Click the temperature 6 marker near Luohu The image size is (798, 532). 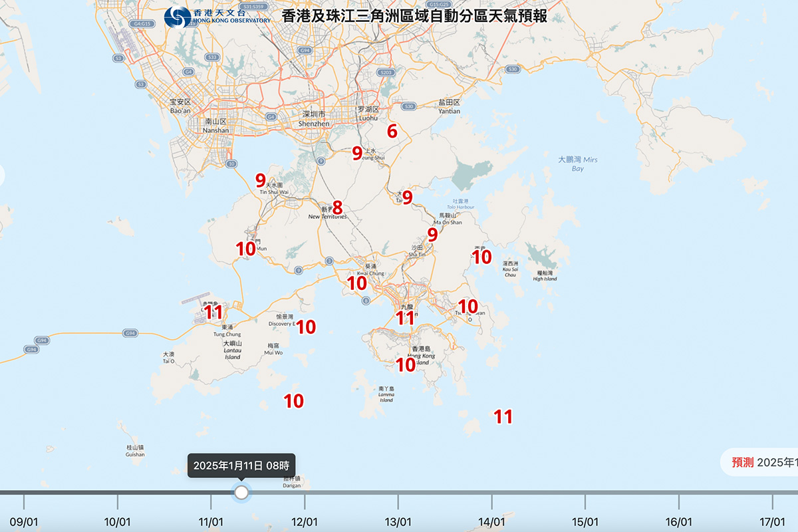pyautogui.click(x=392, y=132)
